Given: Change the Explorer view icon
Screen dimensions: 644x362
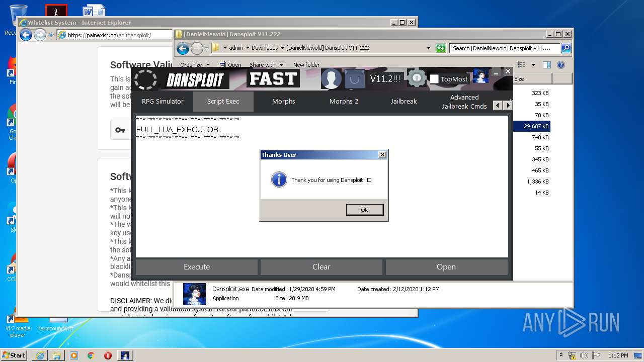Looking at the screenshot, I should (521, 65).
